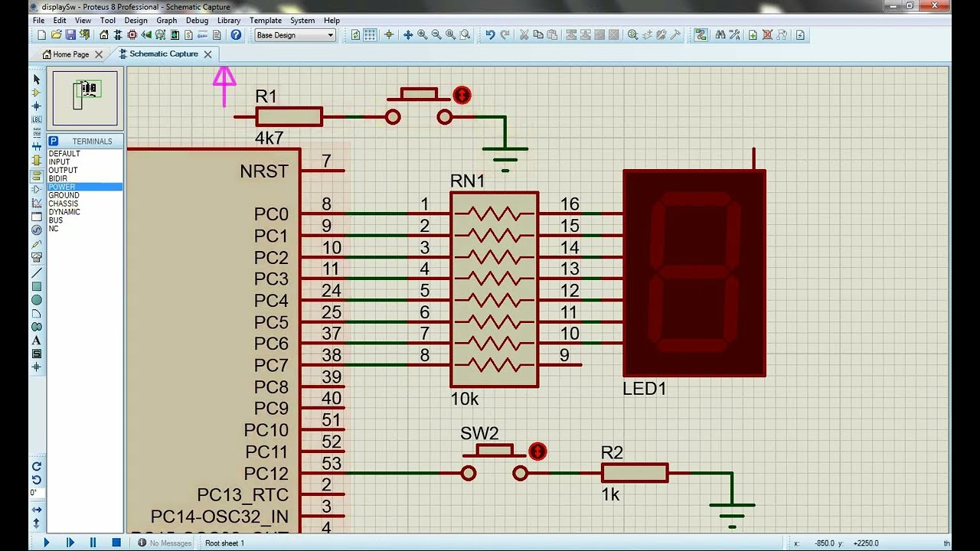The image size is (980, 551).
Task: Add a new sheet with the green plus icon
Action: click(x=753, y=35)
